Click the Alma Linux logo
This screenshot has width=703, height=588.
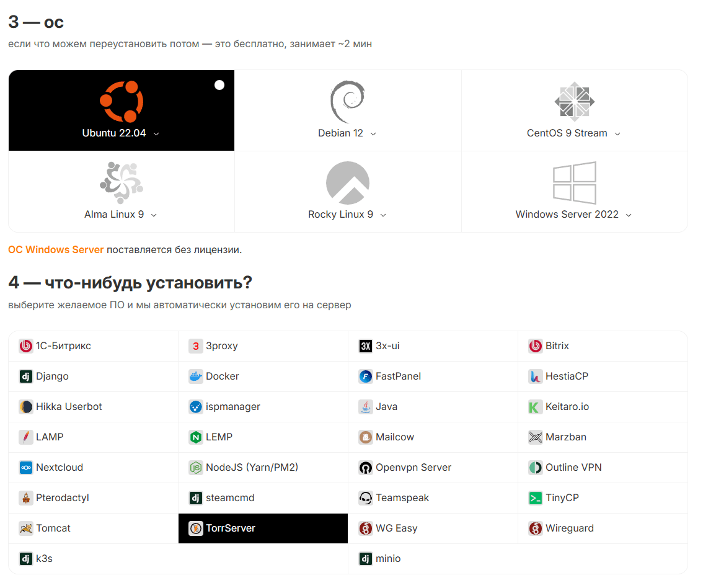coord(122,182)
